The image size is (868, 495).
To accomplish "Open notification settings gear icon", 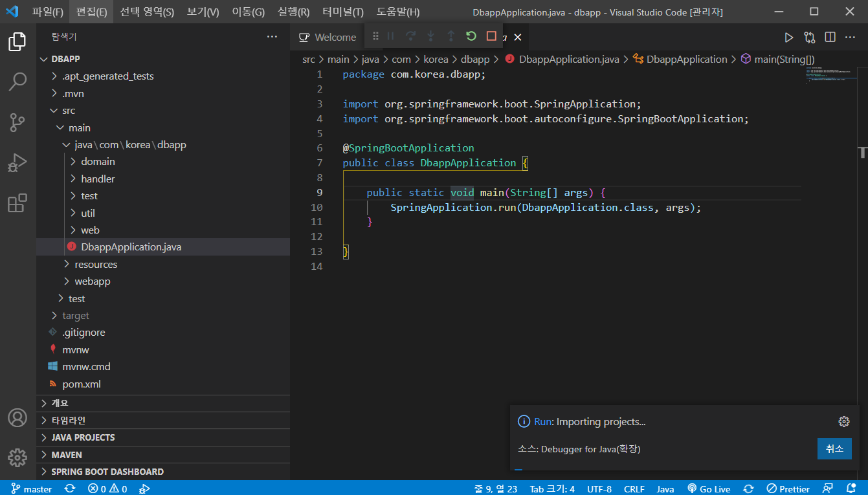I will [x=844, y=422].
